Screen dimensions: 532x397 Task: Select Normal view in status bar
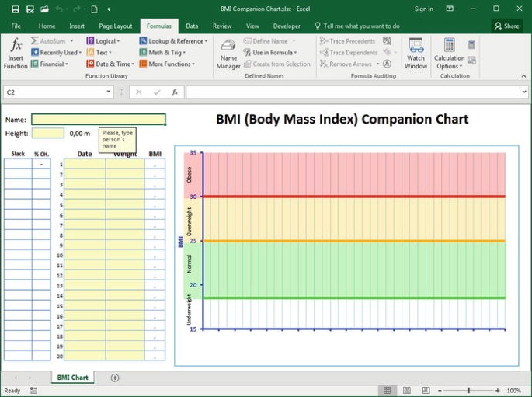[x=386, y=390]
